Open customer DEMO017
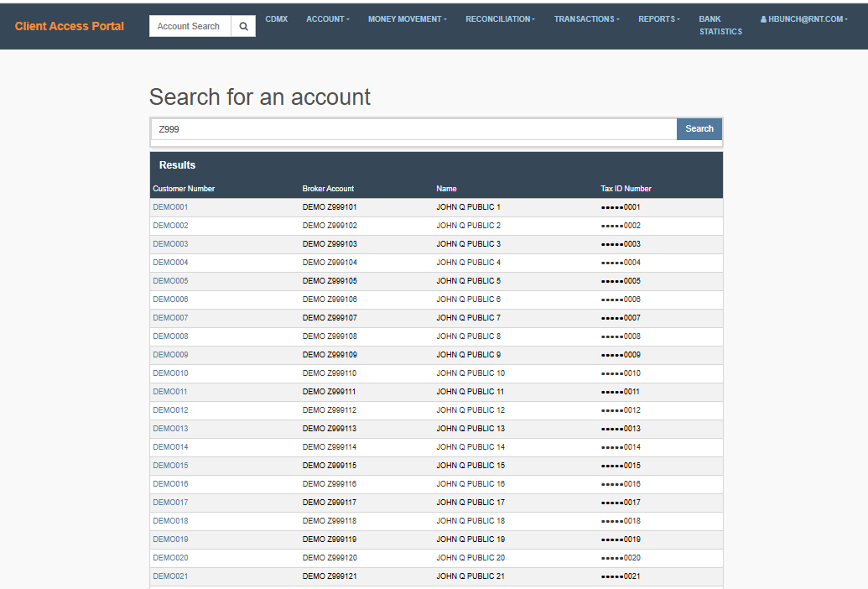The width and height of the screenshot is (868, 589). coord(170,502)
